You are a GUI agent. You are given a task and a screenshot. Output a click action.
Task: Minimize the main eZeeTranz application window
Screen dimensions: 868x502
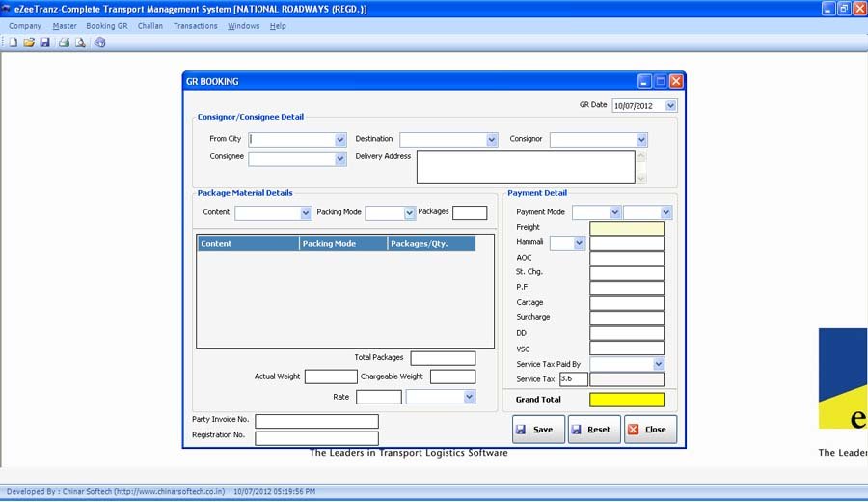pyautogui.click(x=828, y=9)
